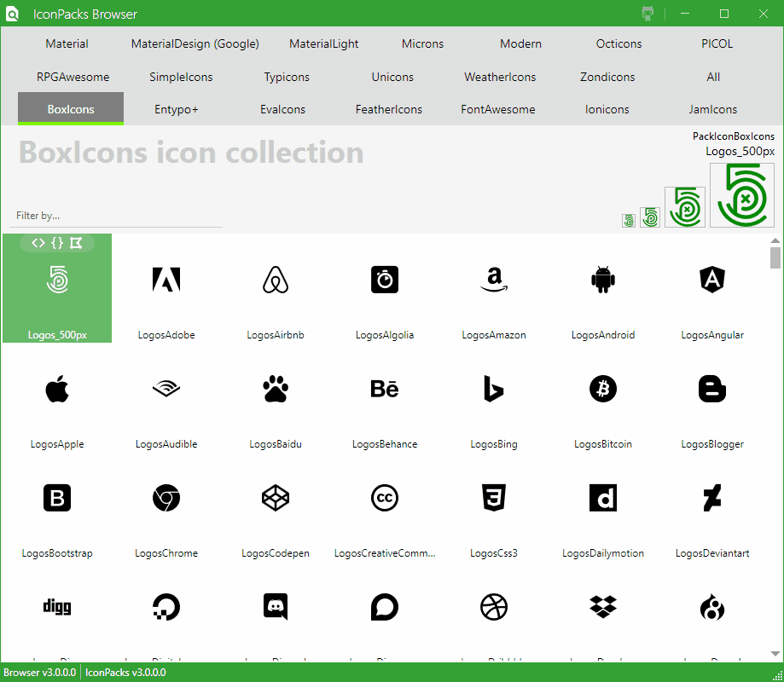Select the BoxIcons tab
Viewport: 784px width, 682px height.
(71, 109)
